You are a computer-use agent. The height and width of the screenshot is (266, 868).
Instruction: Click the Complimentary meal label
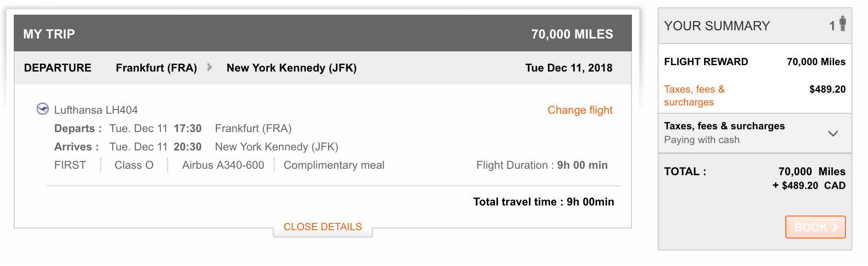(x=334, y=165)
